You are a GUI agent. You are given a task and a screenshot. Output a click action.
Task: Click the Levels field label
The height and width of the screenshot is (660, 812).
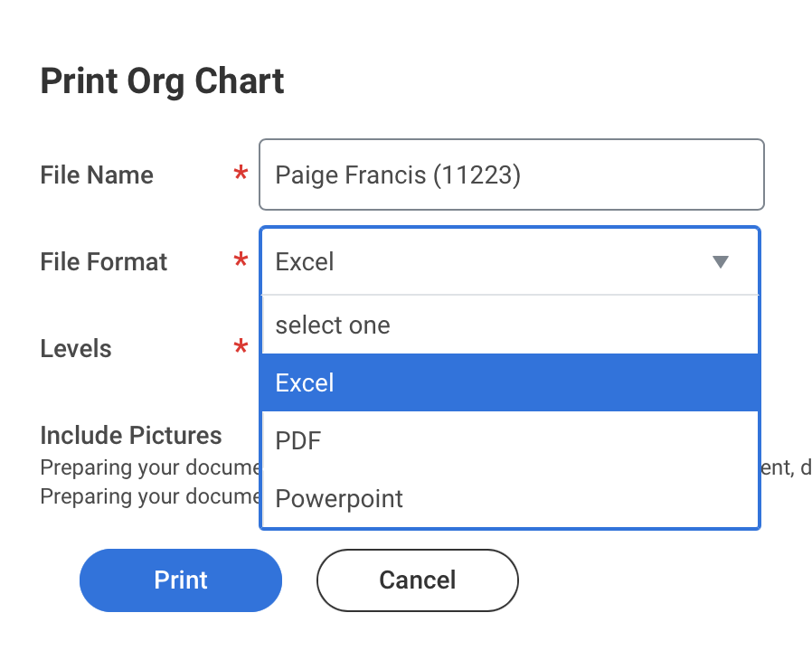pyautogui.click(x=76, y=348)
